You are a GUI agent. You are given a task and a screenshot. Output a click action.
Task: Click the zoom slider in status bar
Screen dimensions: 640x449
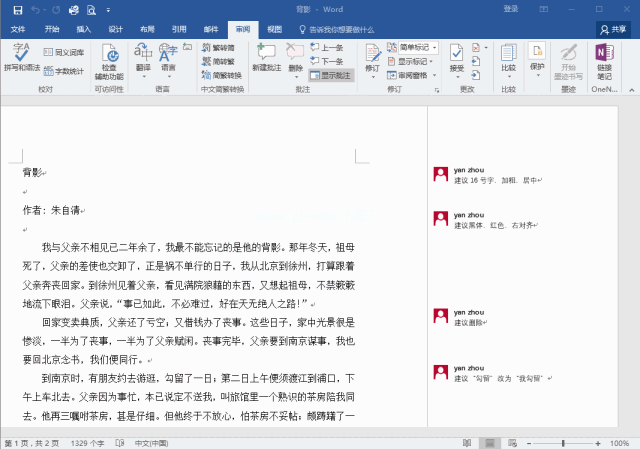coord(565,442)
